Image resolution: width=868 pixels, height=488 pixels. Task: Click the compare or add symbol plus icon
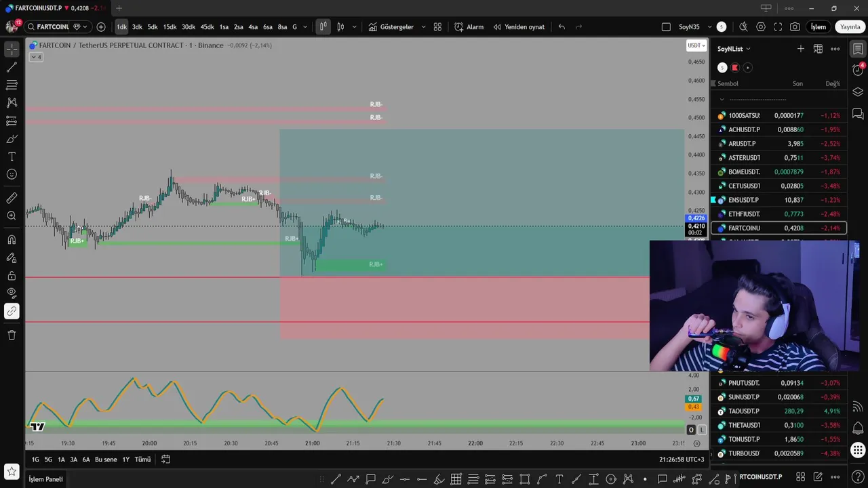(x=101, y=27)
